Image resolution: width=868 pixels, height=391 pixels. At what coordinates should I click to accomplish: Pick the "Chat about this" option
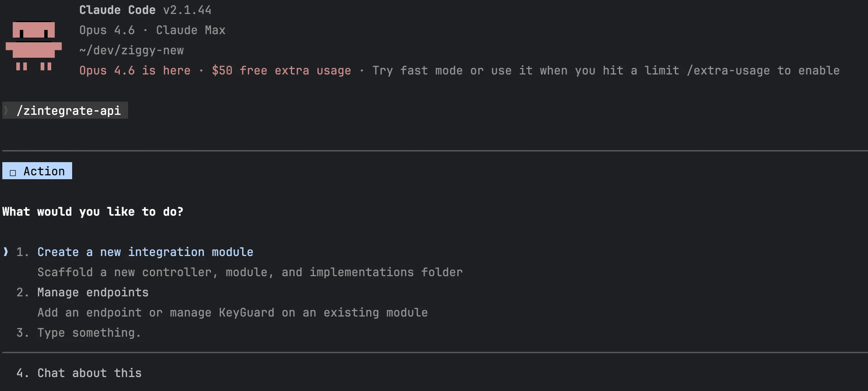(x=89, y=373)
